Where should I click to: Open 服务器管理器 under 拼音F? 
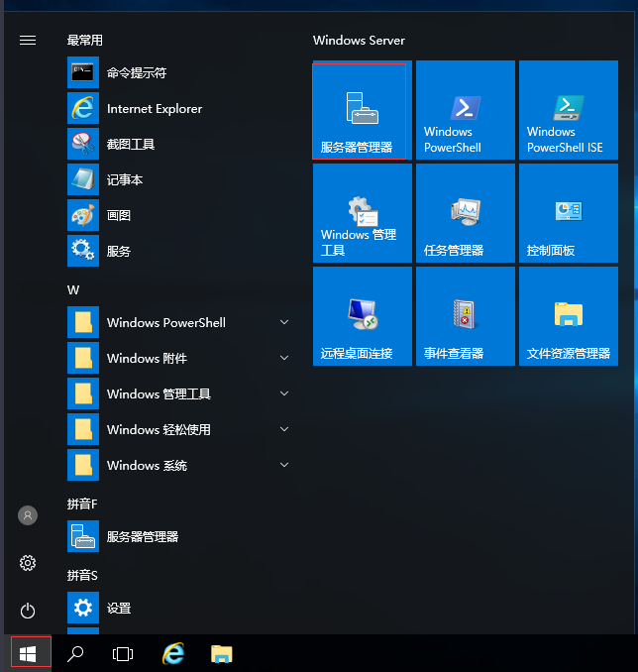180,536
